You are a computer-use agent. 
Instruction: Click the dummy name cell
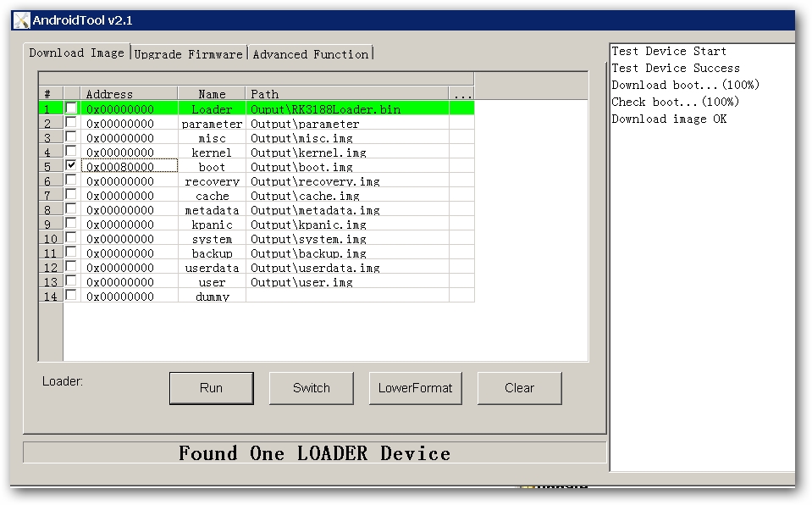click(212, 296)
